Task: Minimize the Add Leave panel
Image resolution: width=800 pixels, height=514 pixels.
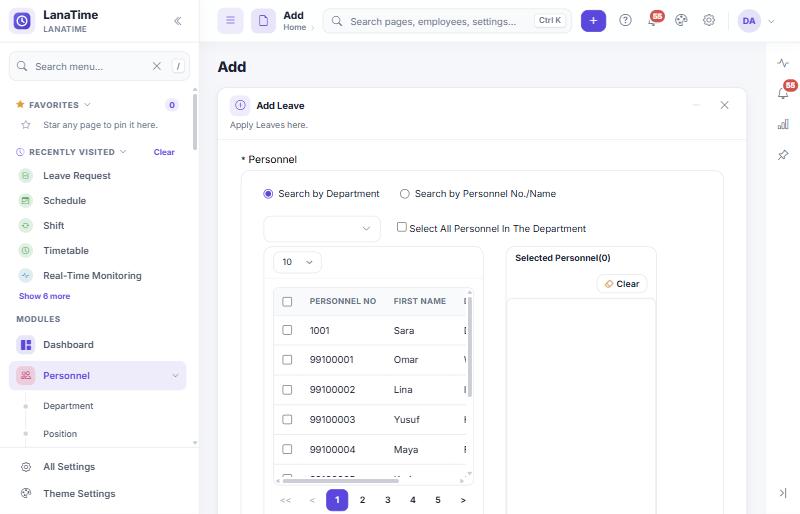Action: (696, 105)
